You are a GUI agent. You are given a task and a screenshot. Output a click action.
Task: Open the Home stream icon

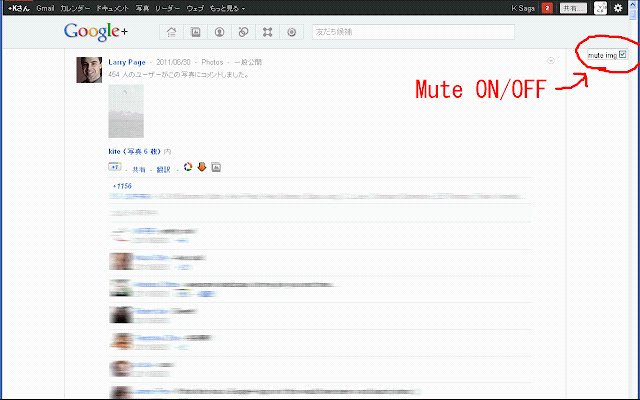[x=171, y=32]
